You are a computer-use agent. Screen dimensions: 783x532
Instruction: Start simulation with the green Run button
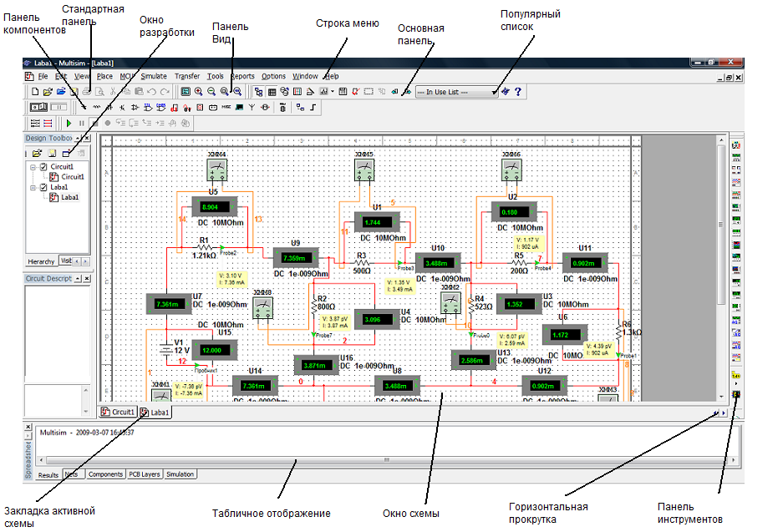[x=69, y=123]
